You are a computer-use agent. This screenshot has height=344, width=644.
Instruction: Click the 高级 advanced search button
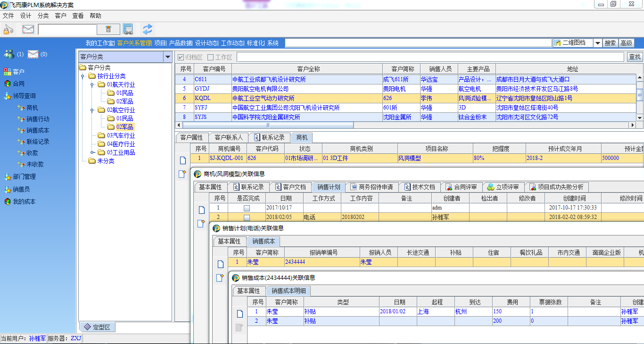pos(626,43)
